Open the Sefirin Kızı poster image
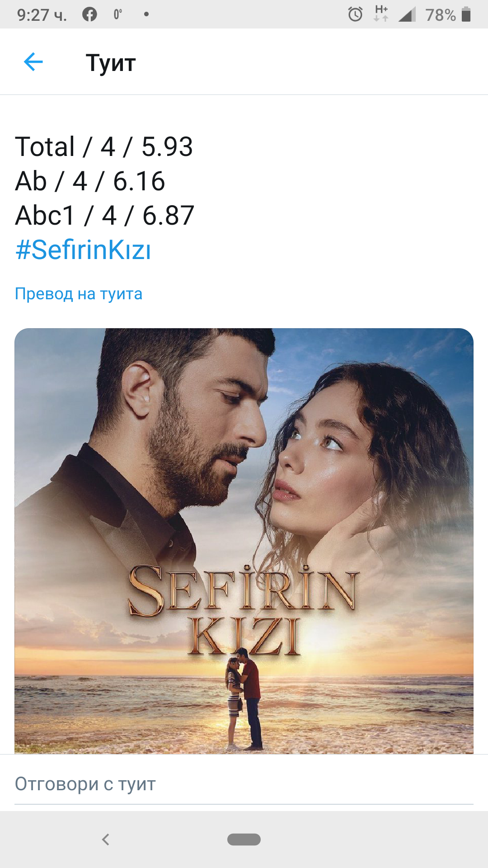Viewport: 488px width, 868px height. [x=244, y=541]
